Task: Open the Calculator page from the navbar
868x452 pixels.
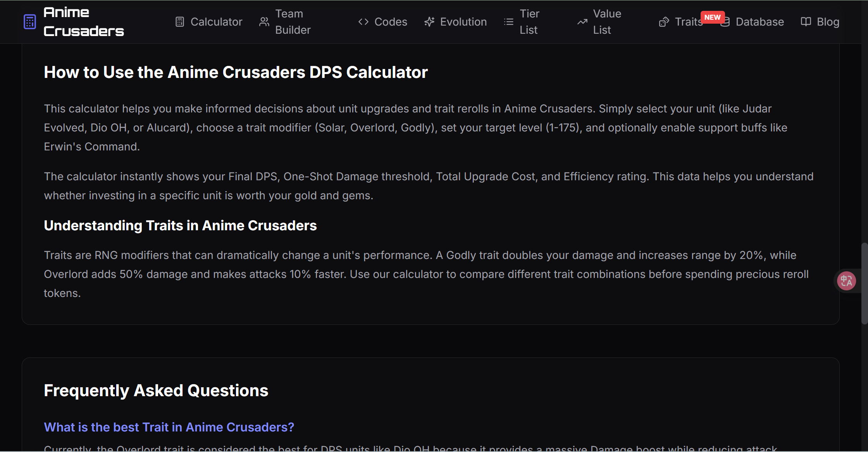Action: pos(217,22)
